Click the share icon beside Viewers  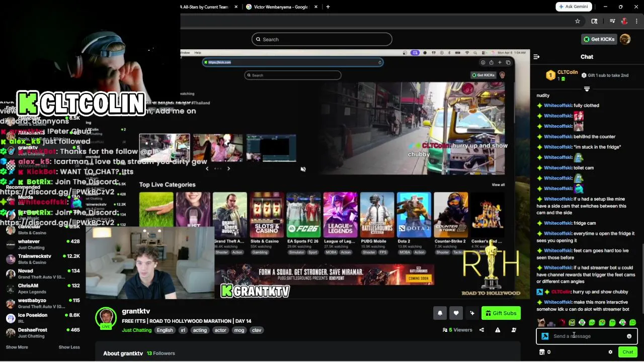(x=481, y=330)
